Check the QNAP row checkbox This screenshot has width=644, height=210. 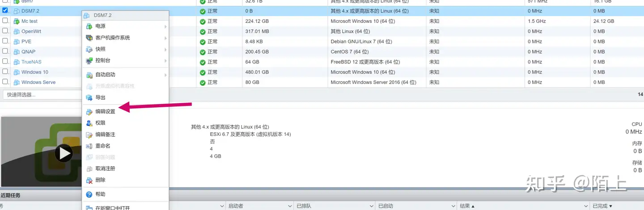5,51
